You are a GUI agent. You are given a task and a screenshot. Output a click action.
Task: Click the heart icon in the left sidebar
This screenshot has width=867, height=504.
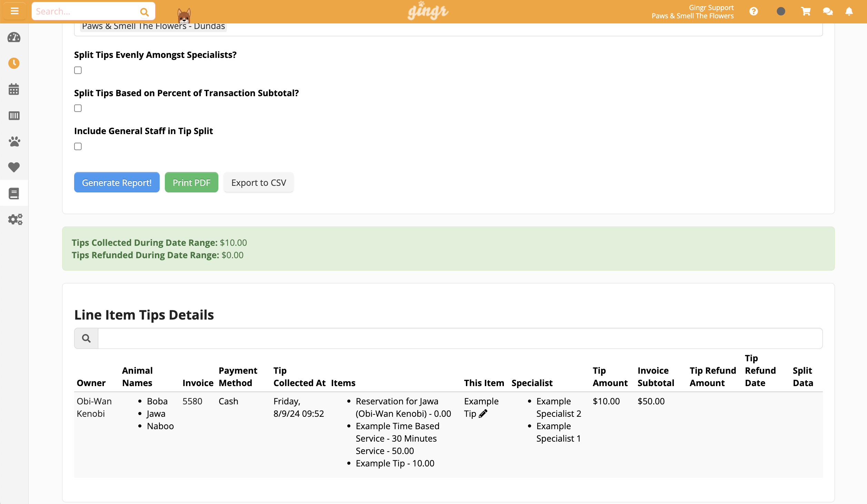14,168
